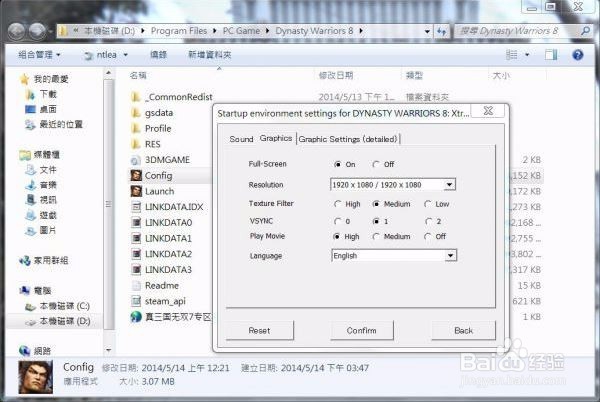Open the Language dropdown
This screenshot has width=600, height=402.
tap(451, 256)
